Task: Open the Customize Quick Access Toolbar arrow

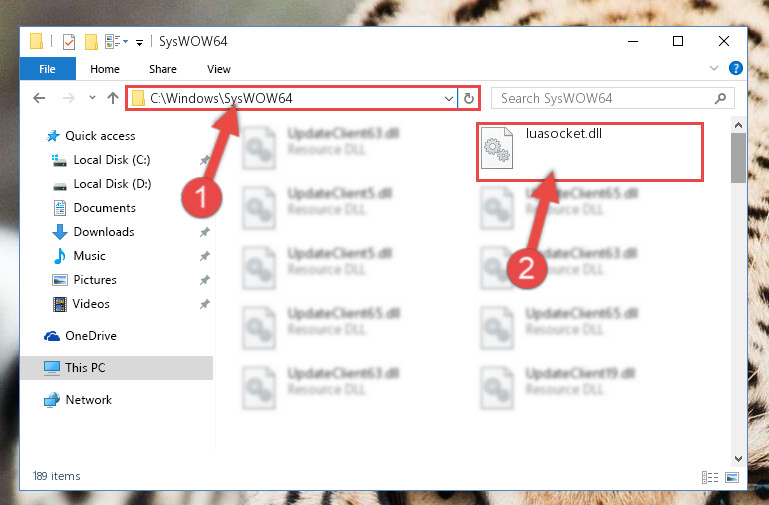Action: [x=139, y=43]
